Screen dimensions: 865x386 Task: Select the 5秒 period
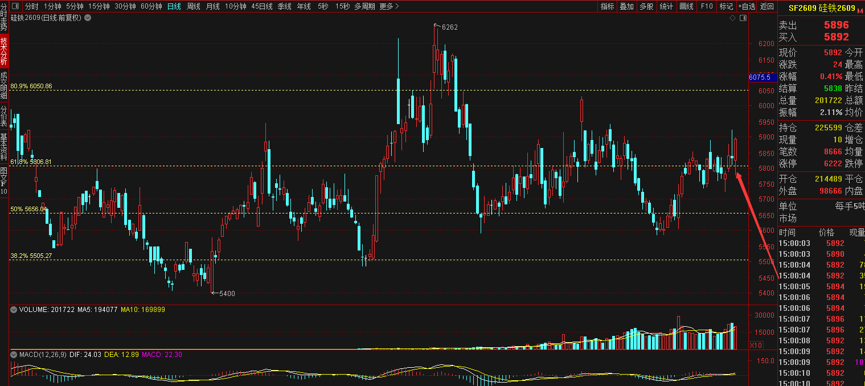pyautogui.click(x=322, y=7)
